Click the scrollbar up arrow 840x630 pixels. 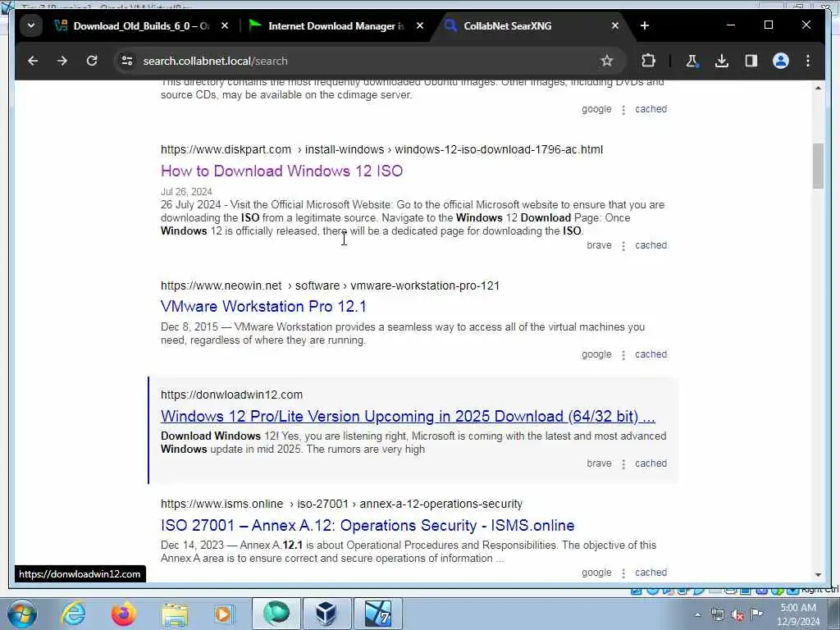(x=818, y=87)
